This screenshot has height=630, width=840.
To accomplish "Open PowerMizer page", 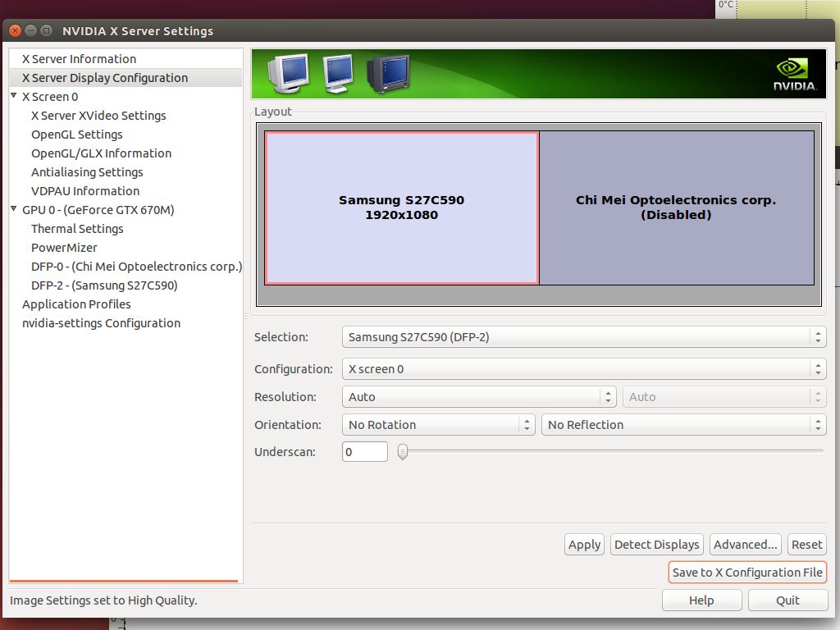I will (x=64, y=248).
